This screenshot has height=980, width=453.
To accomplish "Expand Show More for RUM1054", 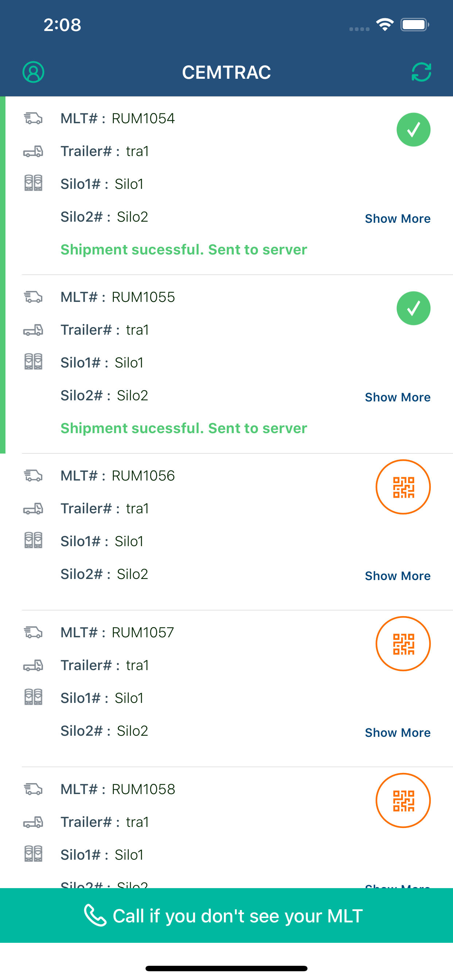I will 398,219.
